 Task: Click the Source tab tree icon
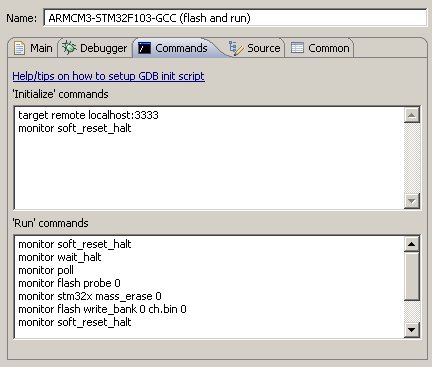point(236,48)
